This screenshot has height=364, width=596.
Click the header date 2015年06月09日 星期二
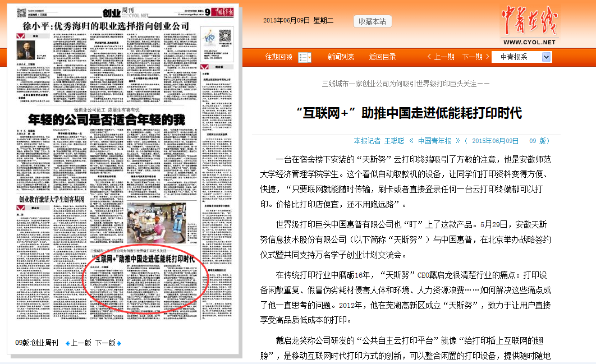click(x=299, y=21)
